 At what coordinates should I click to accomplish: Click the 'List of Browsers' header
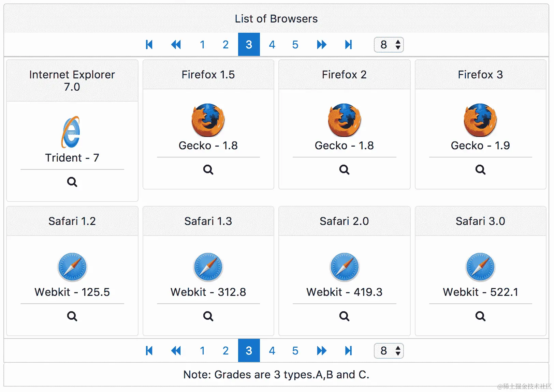(x=276, y=19)
